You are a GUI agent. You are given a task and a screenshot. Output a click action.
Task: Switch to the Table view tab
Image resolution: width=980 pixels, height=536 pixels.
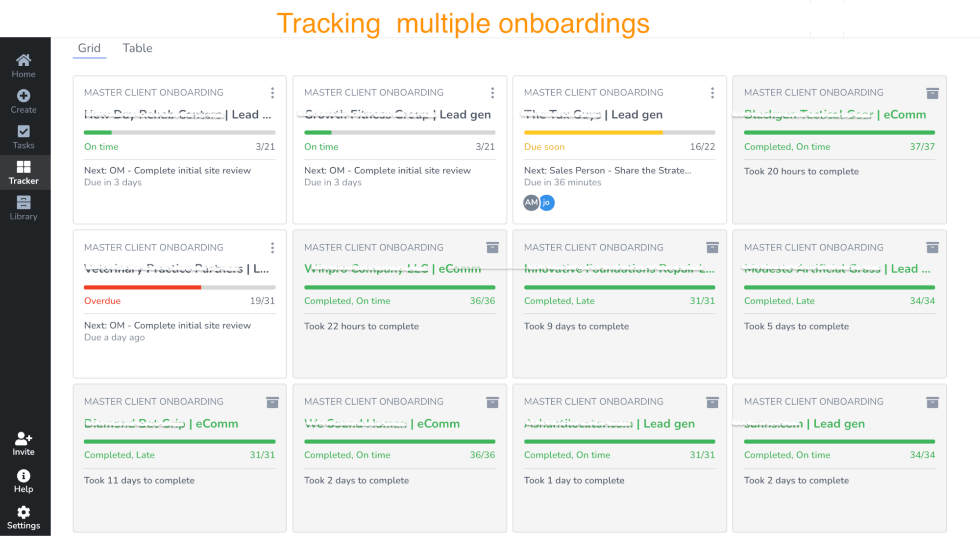click(137, 48)
